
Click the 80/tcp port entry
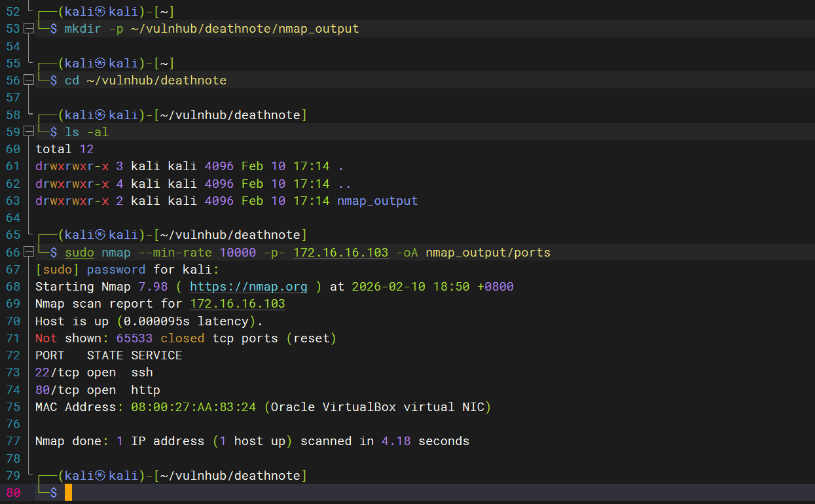pyautogui.click(x=58, y=390)
